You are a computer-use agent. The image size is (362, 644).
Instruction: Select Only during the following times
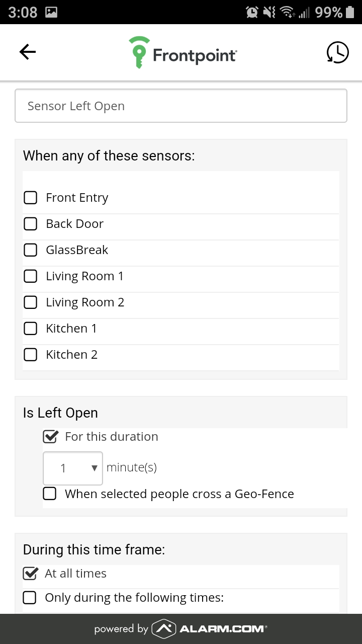click(x=30, y=598)
